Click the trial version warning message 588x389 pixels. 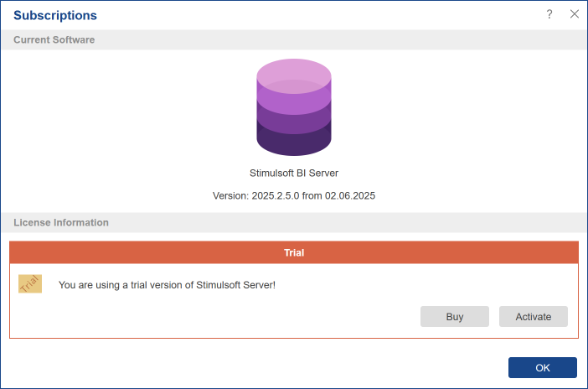click(x=167, y=285)
